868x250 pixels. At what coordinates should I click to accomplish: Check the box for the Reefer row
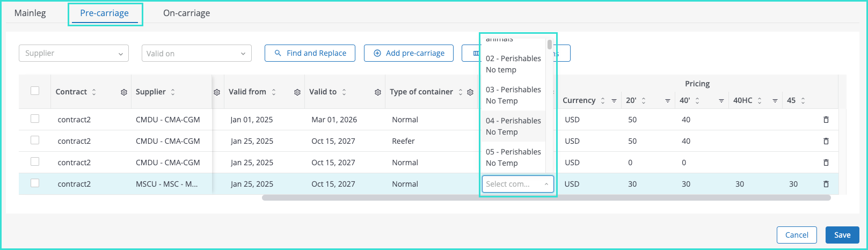point(35,140)
